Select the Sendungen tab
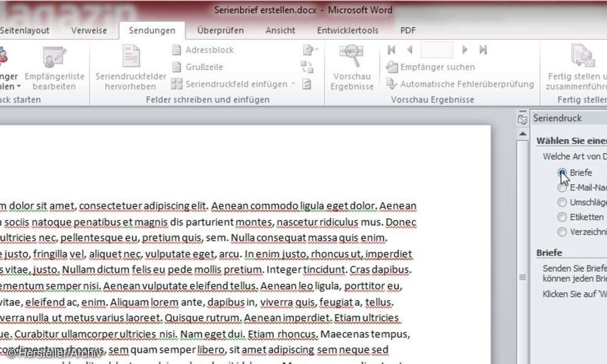This screenshot has width=607, height=364. [x=152, y=30]
